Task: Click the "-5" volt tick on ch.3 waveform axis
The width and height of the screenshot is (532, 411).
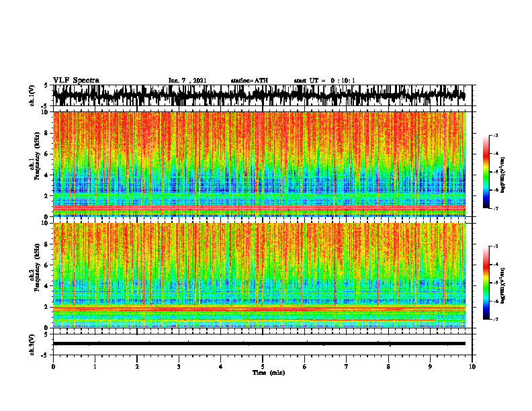Action: pos(46,355)
